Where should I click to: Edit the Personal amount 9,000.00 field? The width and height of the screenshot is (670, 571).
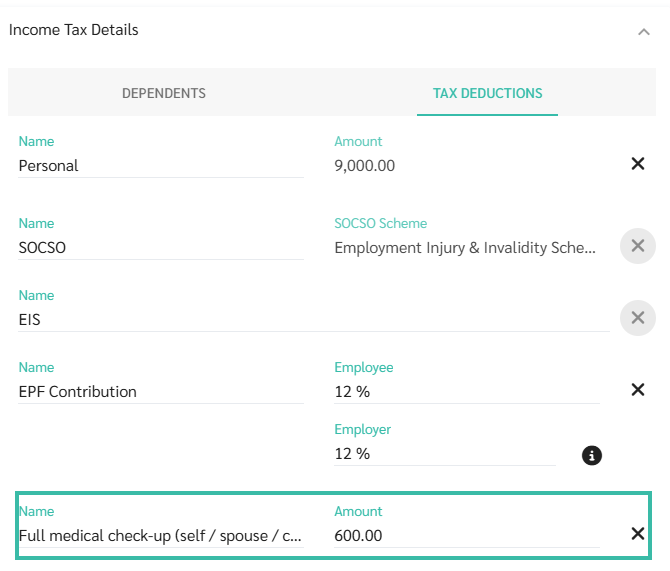(466, 166)
